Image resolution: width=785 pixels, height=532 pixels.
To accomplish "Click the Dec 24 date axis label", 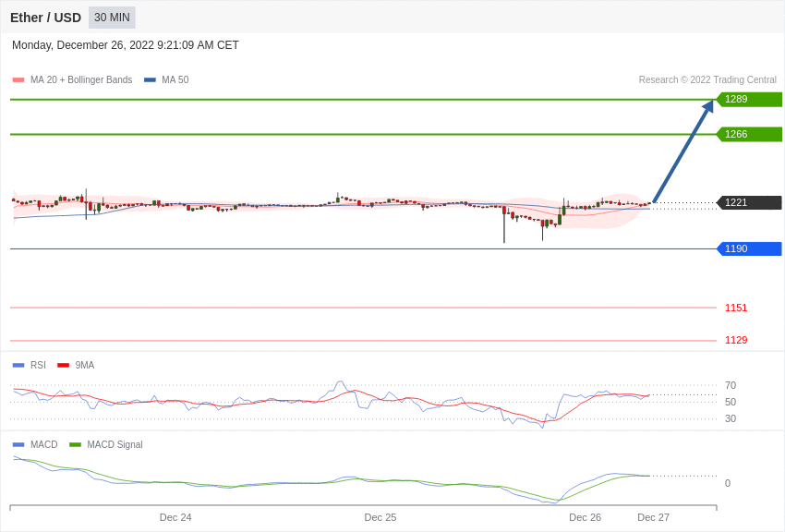I will pos(175,517).
